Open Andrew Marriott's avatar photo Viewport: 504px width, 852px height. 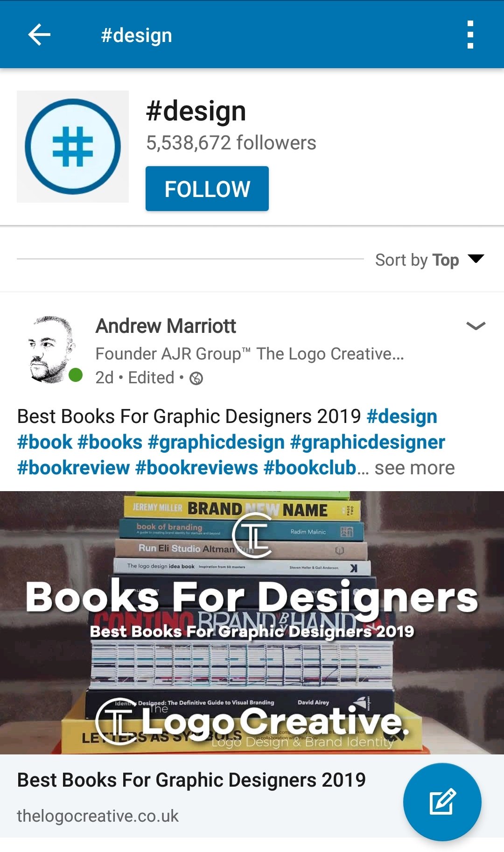(50, 349)
